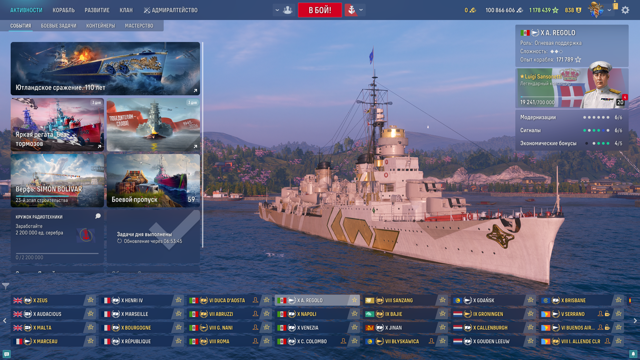Viewport: 640px width, 360px height.
Task: Click the anchor battle type icon
Action: (351, 10)
